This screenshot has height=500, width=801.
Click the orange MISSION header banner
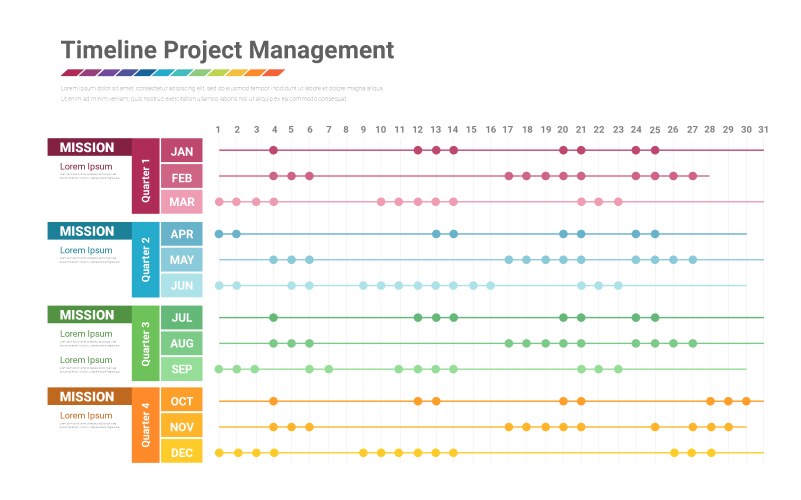(90, 396)
